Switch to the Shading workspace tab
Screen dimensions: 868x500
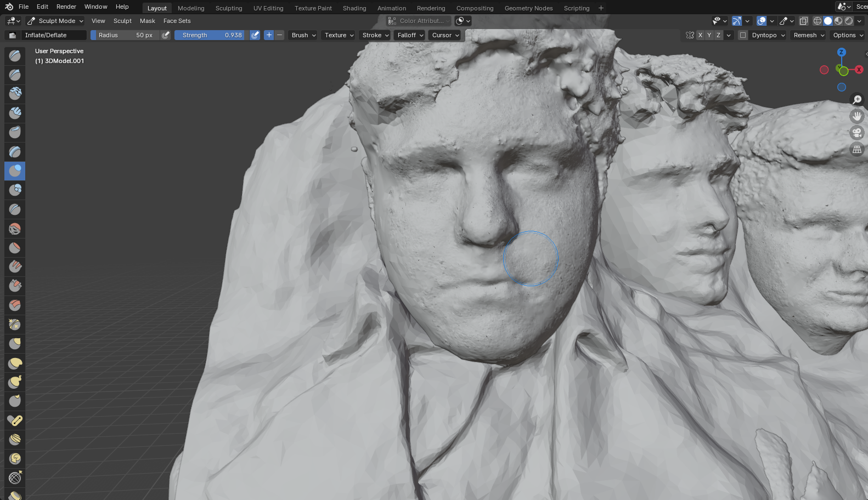[x=354, y=8]
